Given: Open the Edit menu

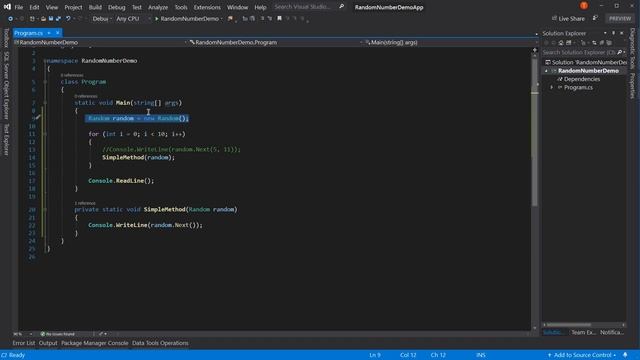Looking at the screenshot, I should click(34, 7).
